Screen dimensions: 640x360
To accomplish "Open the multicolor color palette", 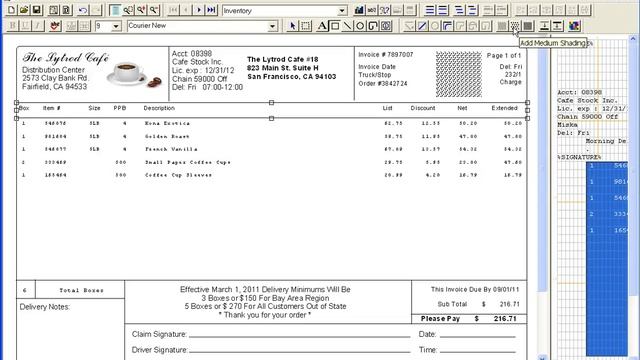I will pos(574,26).
